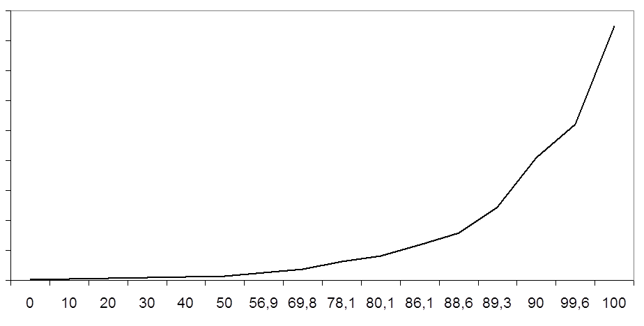
Task: Select the 30 label on horizontal axis
Action: pos(147,303)
